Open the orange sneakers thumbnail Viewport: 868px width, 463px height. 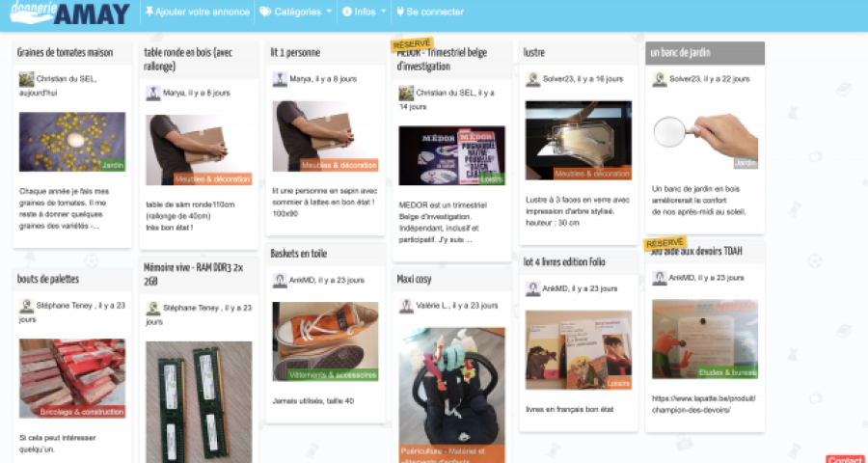pos(326,341)
